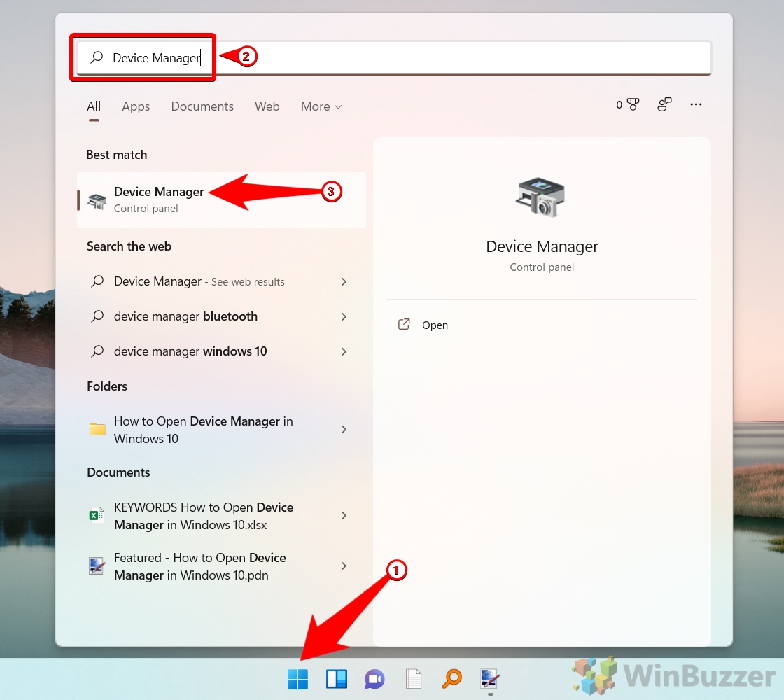Open the three-dot options menu
The image size is (784, 700).
(696, 104)
